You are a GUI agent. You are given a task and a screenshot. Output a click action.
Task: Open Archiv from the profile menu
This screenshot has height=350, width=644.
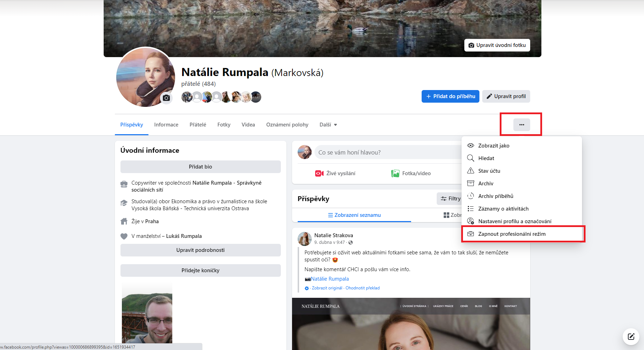pos(522,184)
